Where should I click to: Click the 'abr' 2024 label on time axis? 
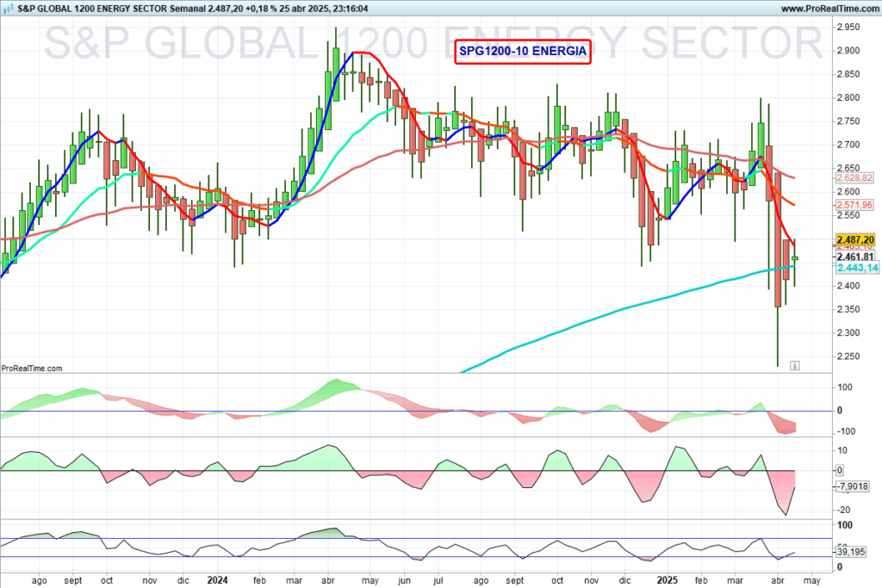(328, 580)
